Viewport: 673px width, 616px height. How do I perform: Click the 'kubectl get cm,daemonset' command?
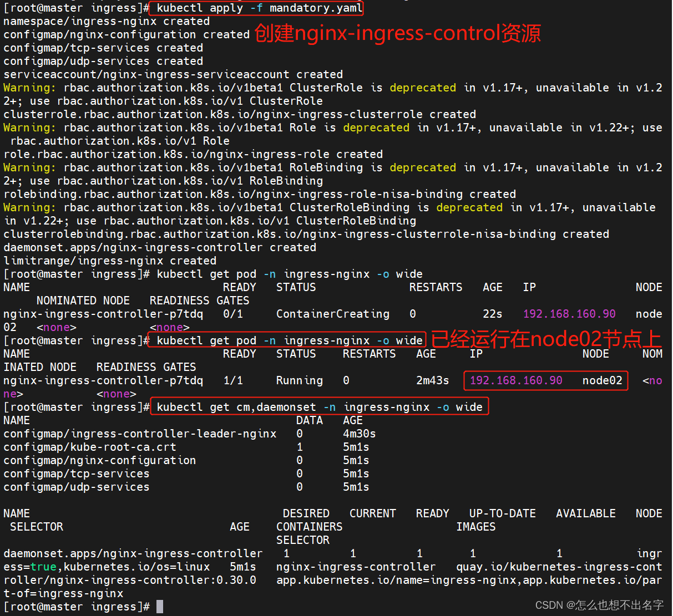tap(320, 407)
